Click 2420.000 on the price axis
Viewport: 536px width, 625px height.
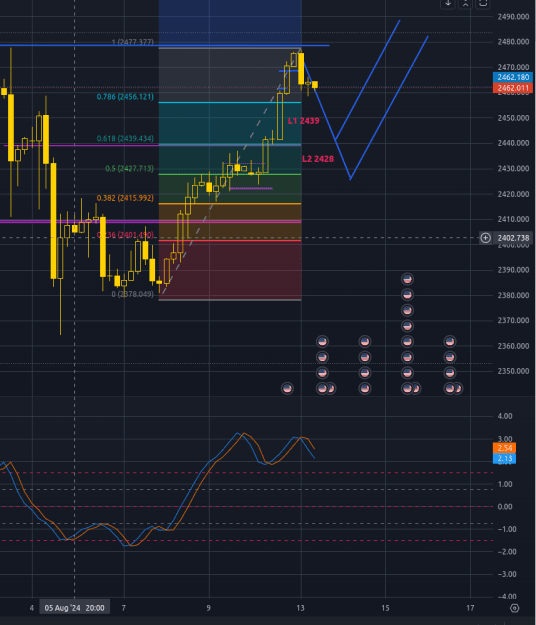pyautogui.click(x=513, y=194)
